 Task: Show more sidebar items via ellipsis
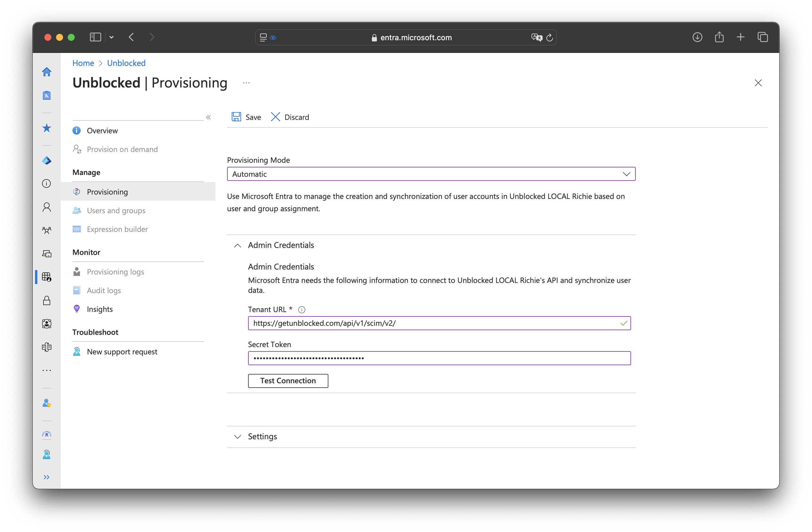[x=47, y=370]
